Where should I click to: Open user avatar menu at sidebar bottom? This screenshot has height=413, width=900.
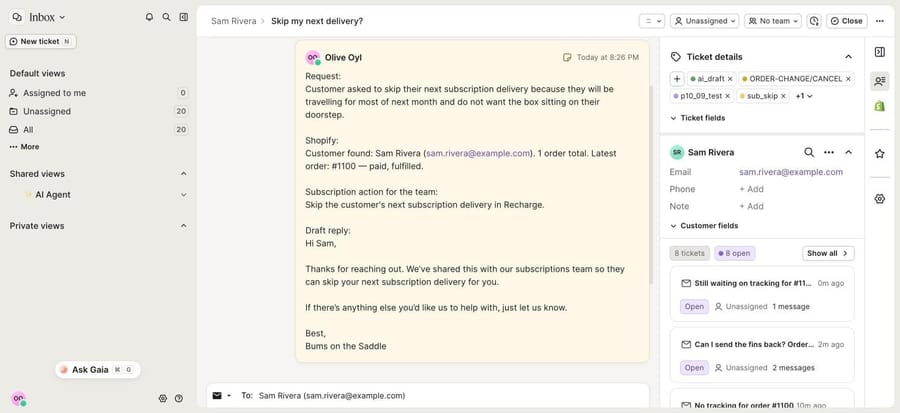click(x=18, y=399)
